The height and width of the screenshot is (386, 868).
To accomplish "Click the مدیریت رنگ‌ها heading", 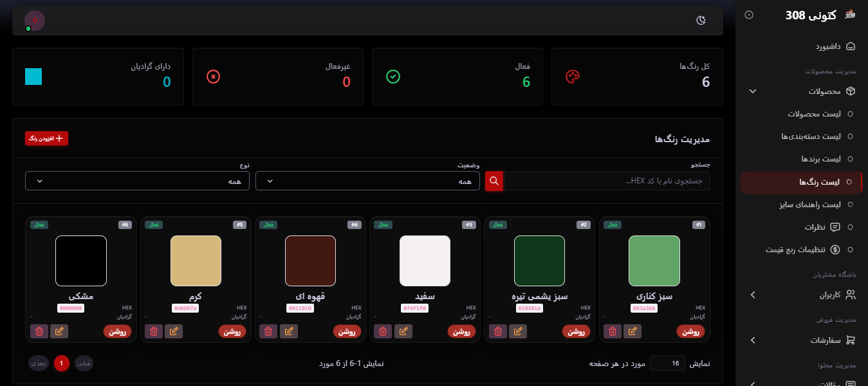I will [x=682, y=138].
